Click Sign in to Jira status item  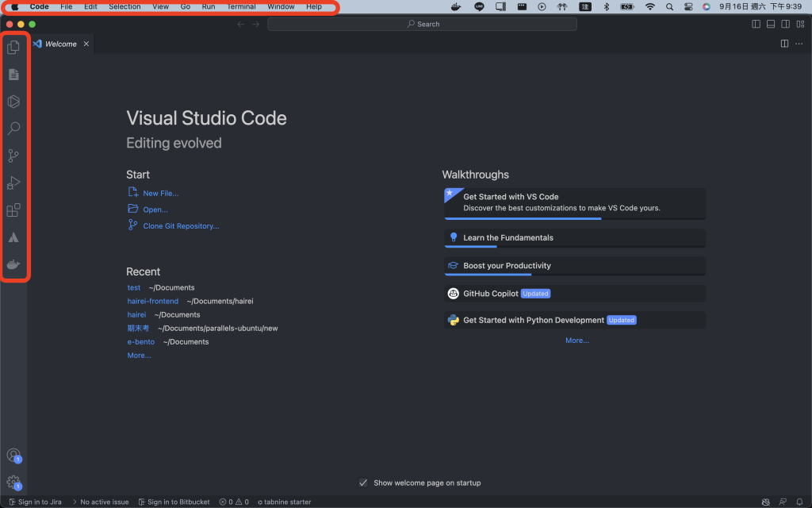click(35, 502)
